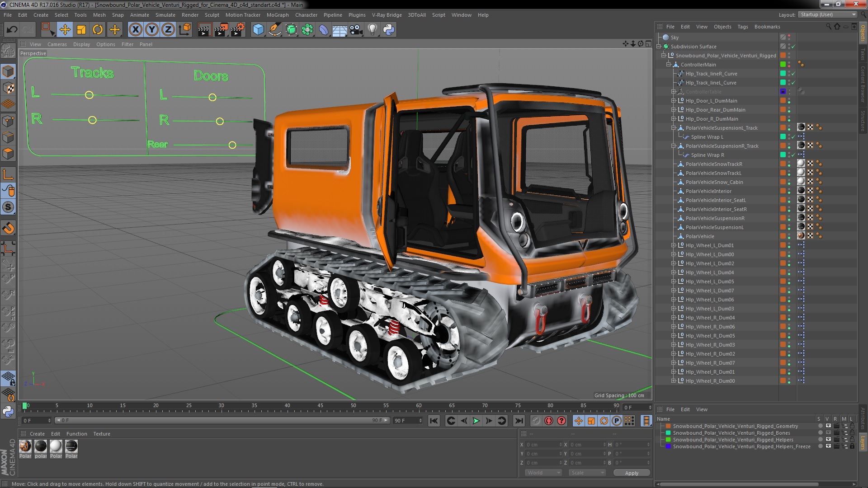Switch to Model mode cube icon

pyautogui.click(x=8, y=71)
